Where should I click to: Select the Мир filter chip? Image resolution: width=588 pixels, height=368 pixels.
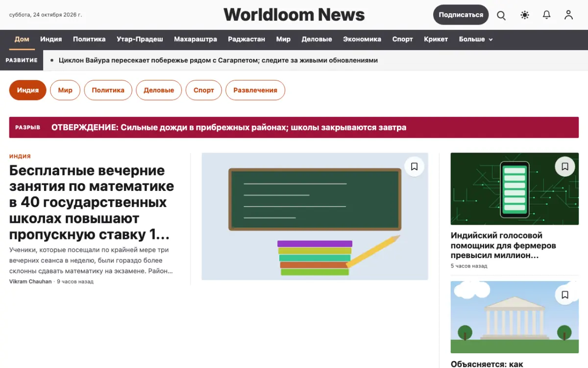click(65, 90)
